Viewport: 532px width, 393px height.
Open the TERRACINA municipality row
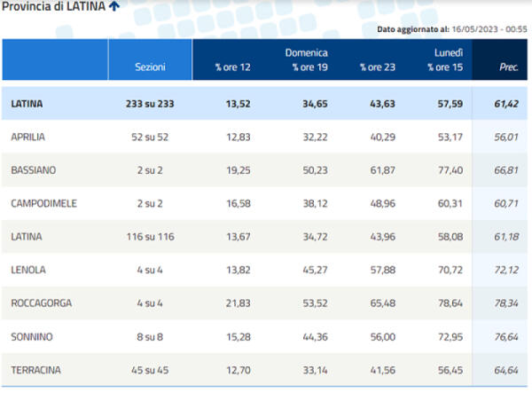coord(35,370)
